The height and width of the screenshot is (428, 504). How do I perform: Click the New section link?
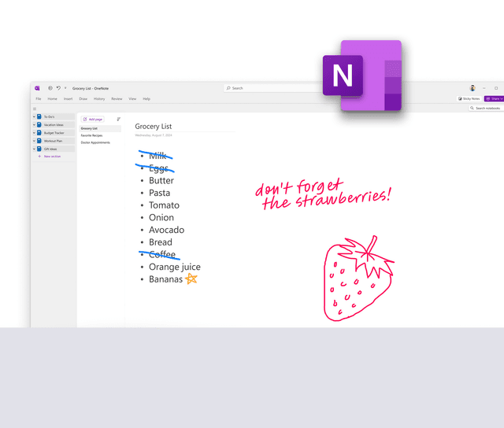coord(53,157)
